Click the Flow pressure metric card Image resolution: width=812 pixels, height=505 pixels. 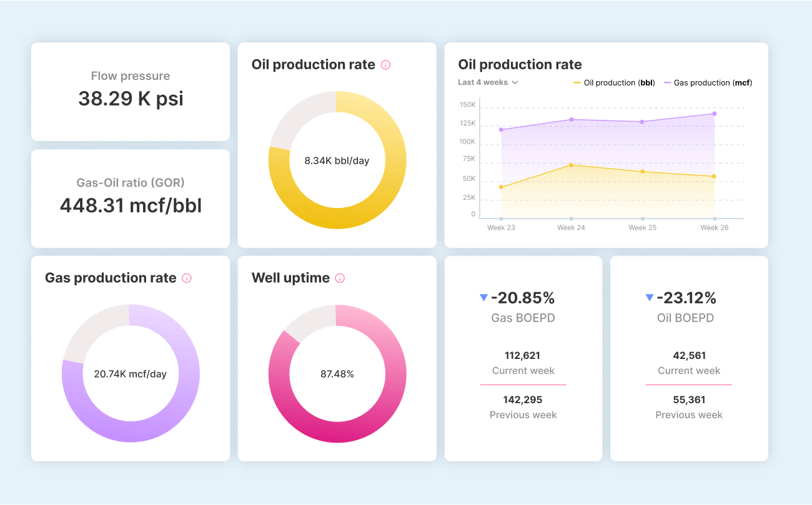tap(130, 91)
